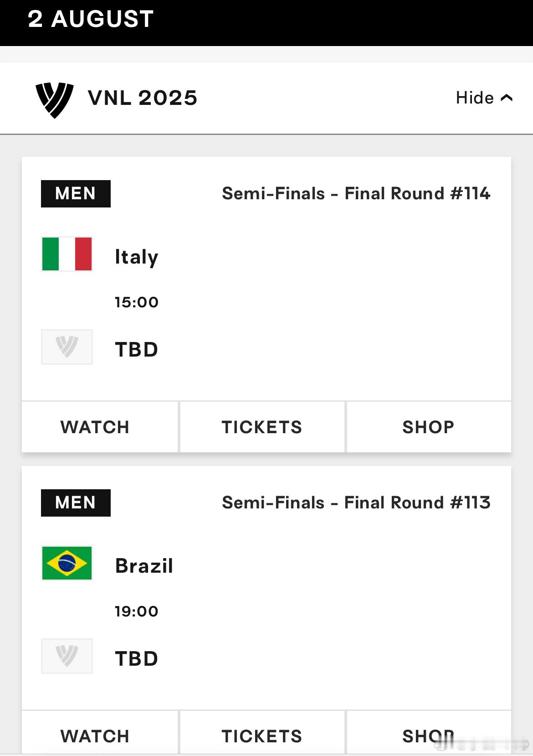Click the Italy team name

coord(137,257)
